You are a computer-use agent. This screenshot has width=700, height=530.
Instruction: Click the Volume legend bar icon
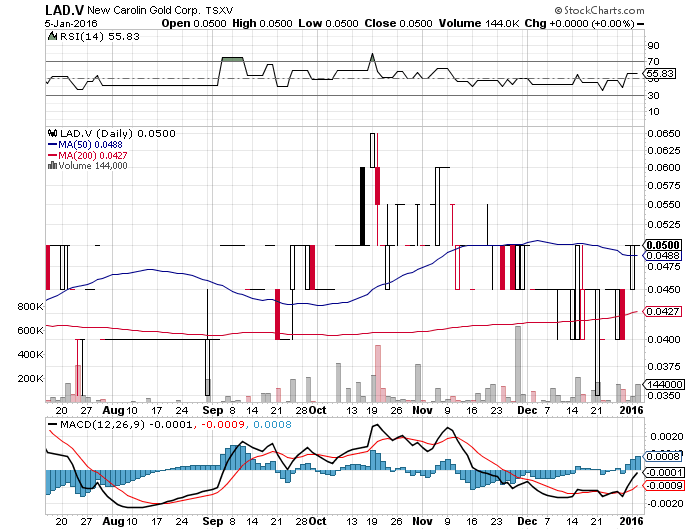coord(53,166)
